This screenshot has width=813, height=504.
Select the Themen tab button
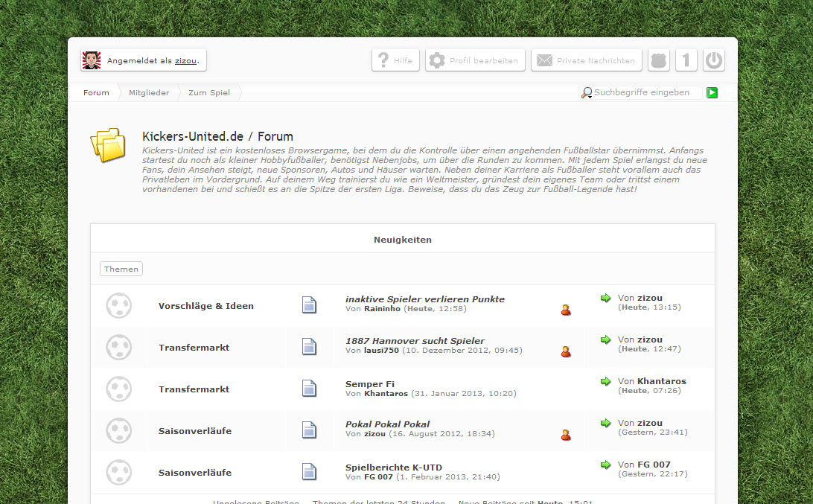tap(121, 269)
